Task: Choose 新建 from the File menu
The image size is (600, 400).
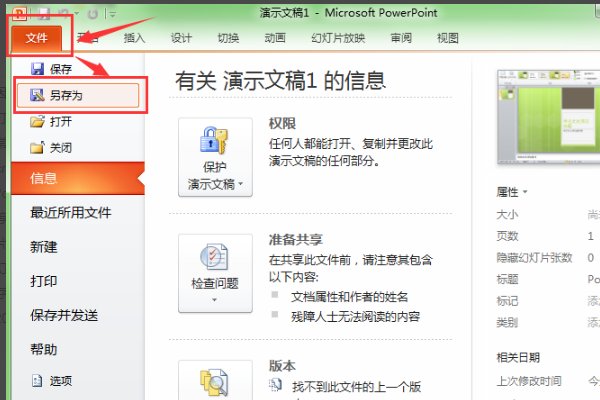Action: 44,247
